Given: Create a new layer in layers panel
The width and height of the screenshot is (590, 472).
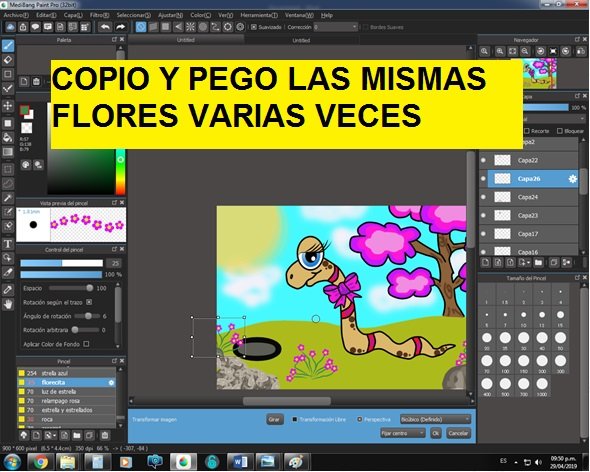Looking at the screenshot, I should click(485, 262).
